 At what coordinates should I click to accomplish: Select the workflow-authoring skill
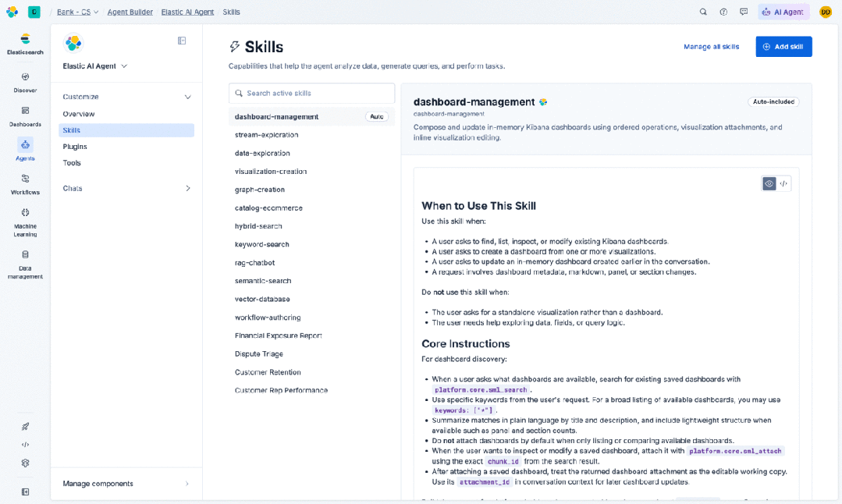click(311, 318)
